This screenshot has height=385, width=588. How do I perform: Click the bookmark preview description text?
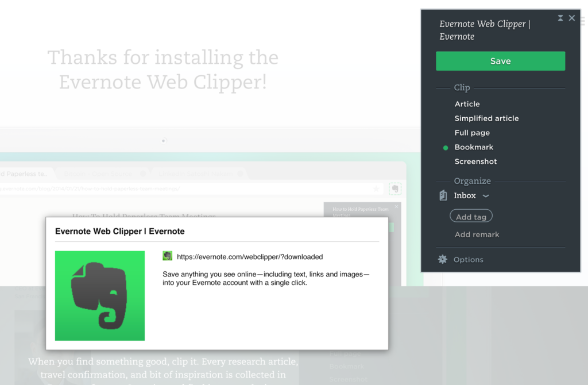[266, 279]
